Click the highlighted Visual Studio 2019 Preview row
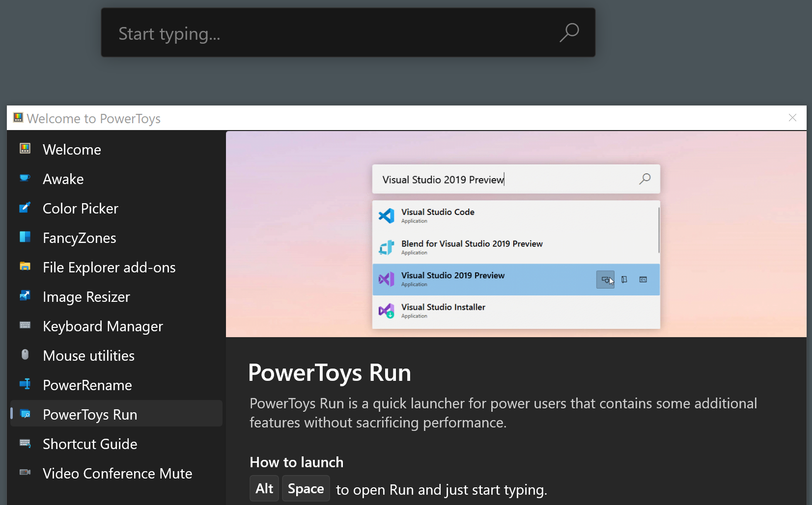The height and width of the screenshot is (505, 812). tap(516, 279)
